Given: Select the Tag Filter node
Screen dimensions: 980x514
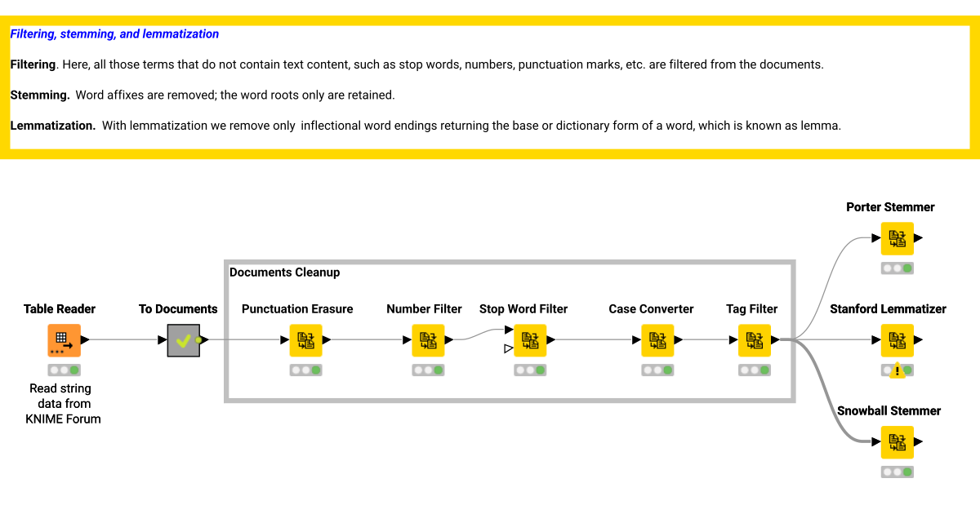Looking at the screenshot, I should tap(753, 340).
